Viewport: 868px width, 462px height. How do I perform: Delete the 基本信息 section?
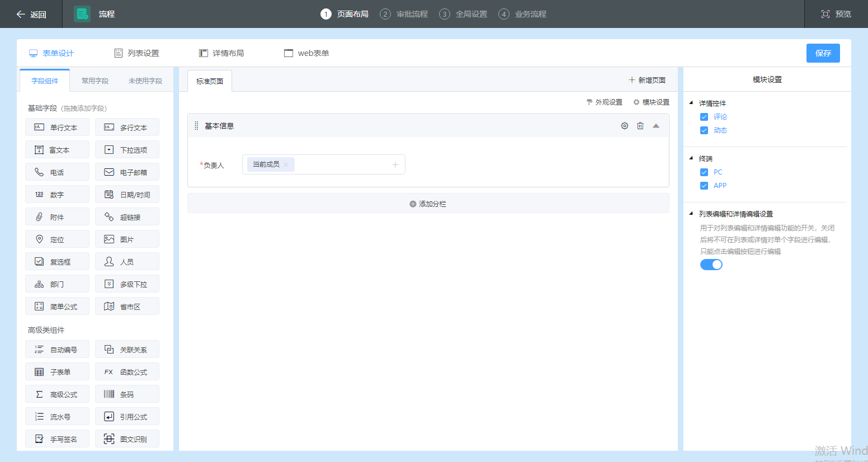[x=640, y=126]
